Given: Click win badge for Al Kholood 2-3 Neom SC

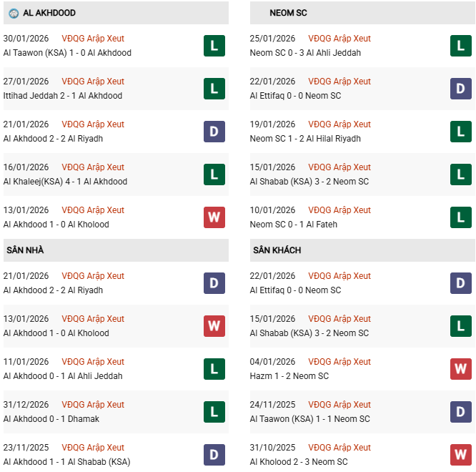Looking at the screenshot, I should (x=460, y=455).
